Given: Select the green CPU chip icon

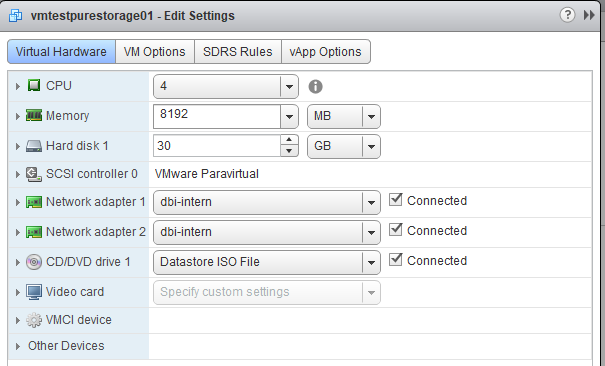Looking at the screenshot, I should (x=34, y=85).
